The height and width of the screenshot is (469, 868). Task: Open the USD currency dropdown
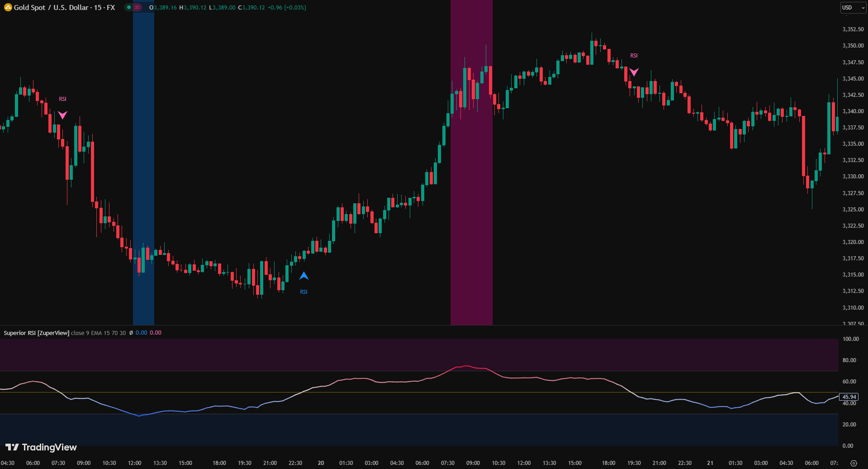[x=853, y=8]
